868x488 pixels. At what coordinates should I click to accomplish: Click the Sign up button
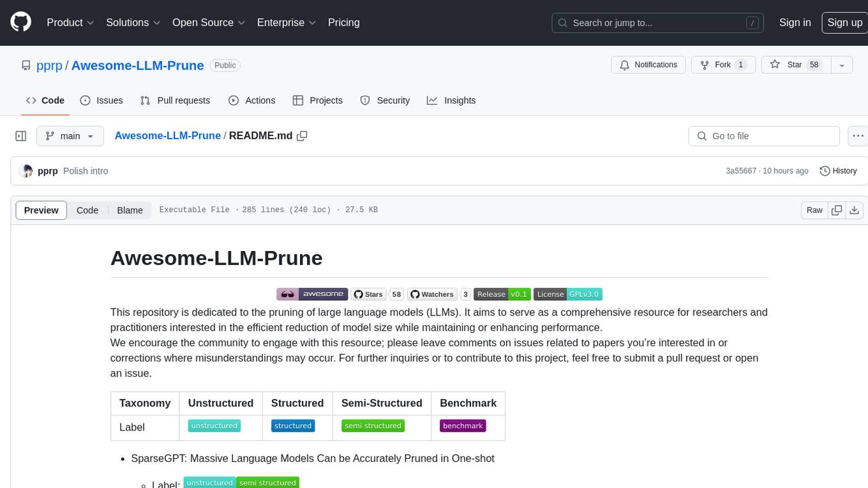pos(844,22)
